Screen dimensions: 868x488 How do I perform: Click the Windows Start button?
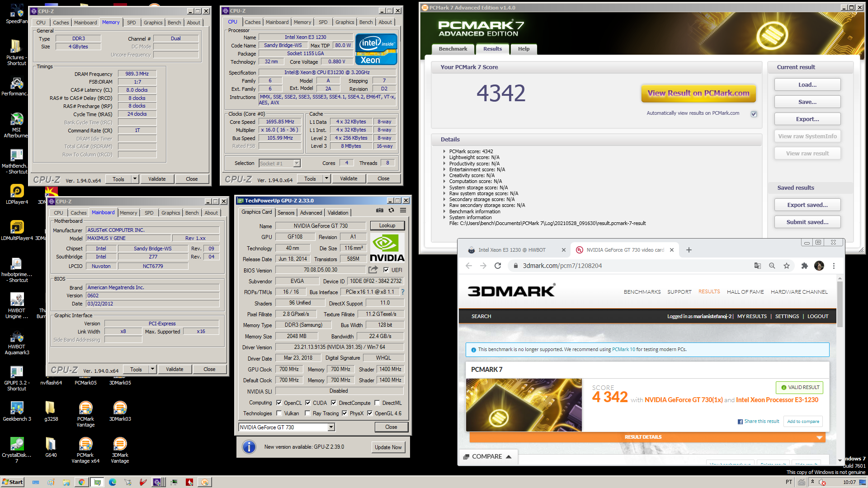[x=13, y=482]
